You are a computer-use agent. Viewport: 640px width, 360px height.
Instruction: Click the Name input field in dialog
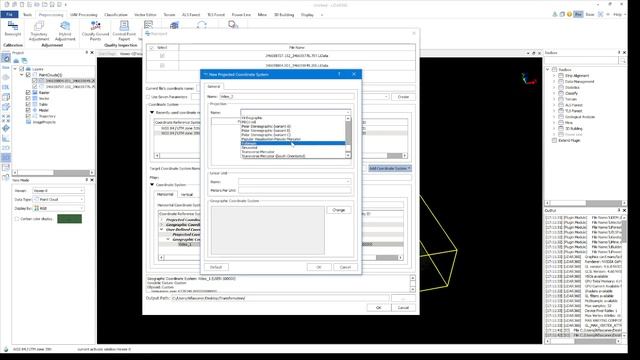tap(287, 97)
